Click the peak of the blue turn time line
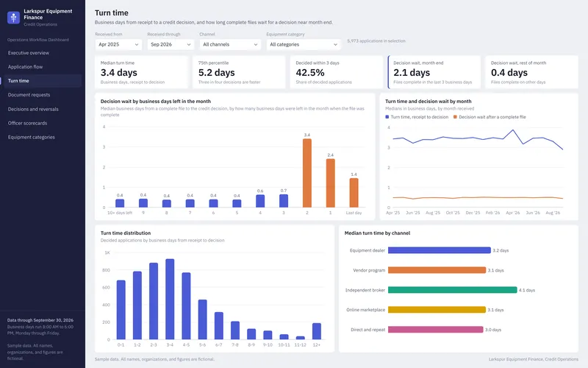 pyautogui.click(x=512, y=130)
